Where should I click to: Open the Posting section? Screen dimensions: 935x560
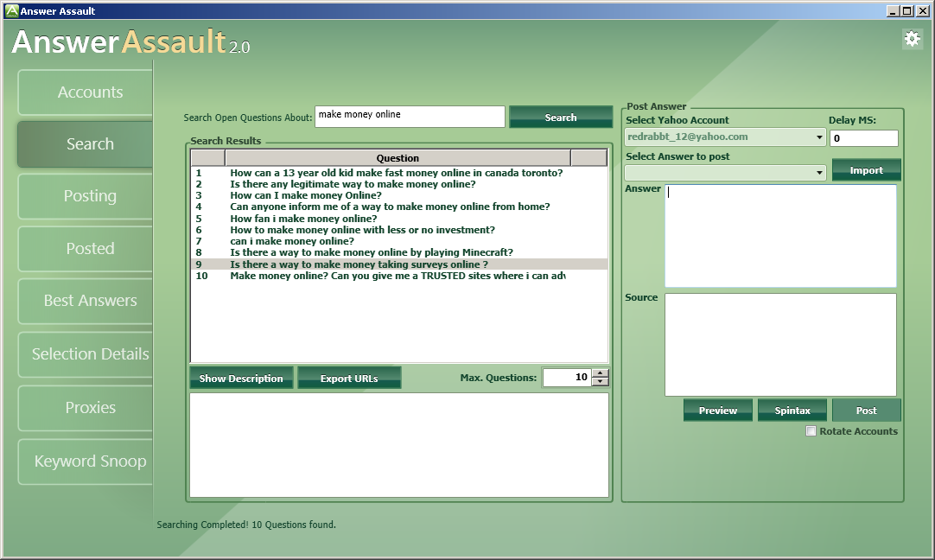(86, 196)
